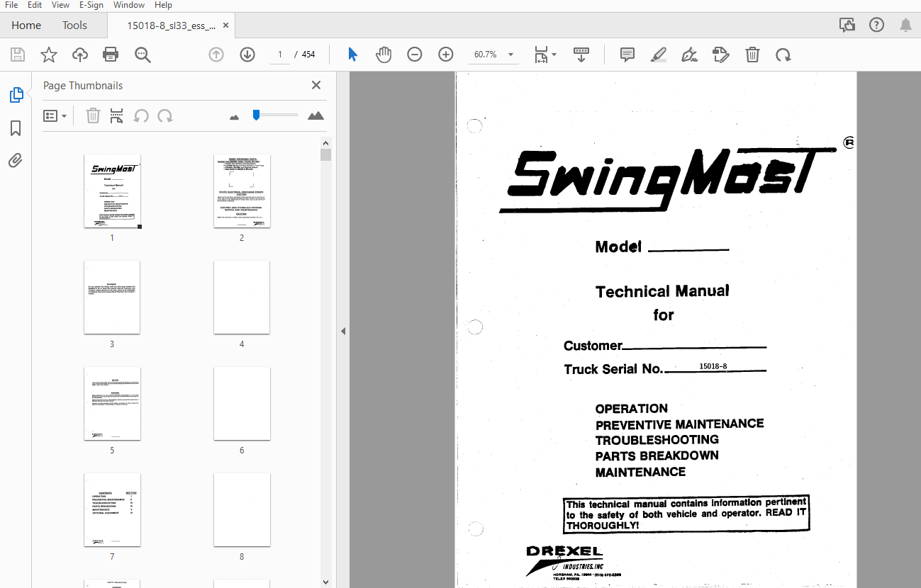This screenshot has width=921, height=588.
Task: Close the 15018-8_sl33_ess document tab
Action: point(225,25)
